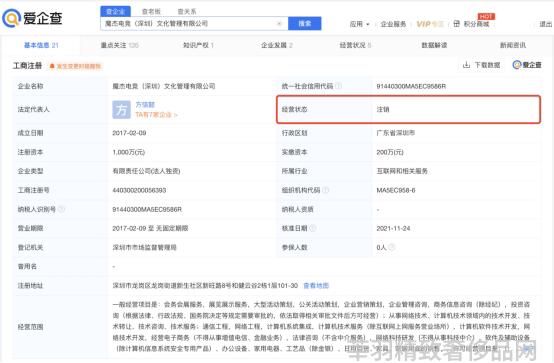Viewport: 554px width, 363px height.
Task: Click the paid-in capital 200万(元)
Action: (390, 152)
